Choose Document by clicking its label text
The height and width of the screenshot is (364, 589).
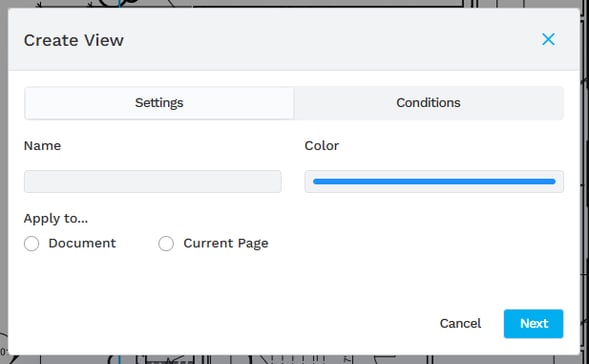pyautogui.click(x=82, y=243)
